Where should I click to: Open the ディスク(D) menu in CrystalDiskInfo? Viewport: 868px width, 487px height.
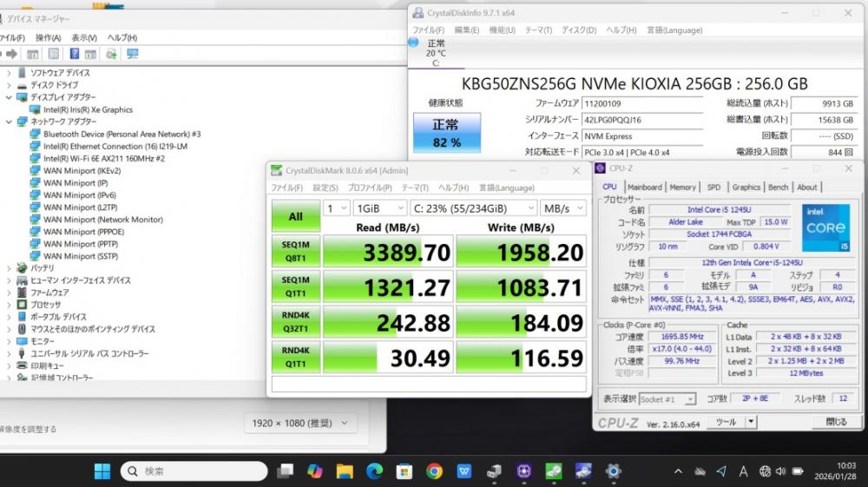pyautogui.click(x=579, y=30)
